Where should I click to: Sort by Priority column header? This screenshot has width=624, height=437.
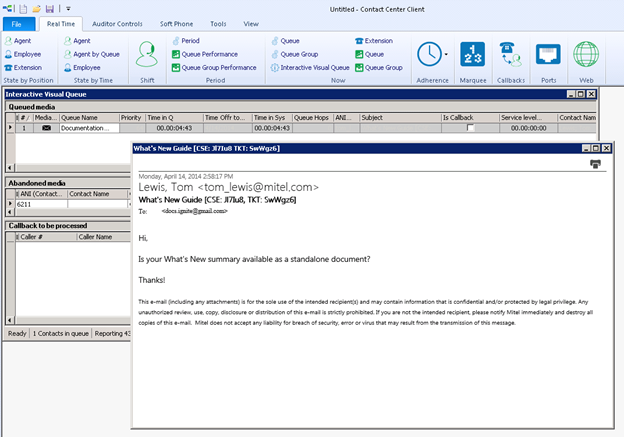[132, 117]
